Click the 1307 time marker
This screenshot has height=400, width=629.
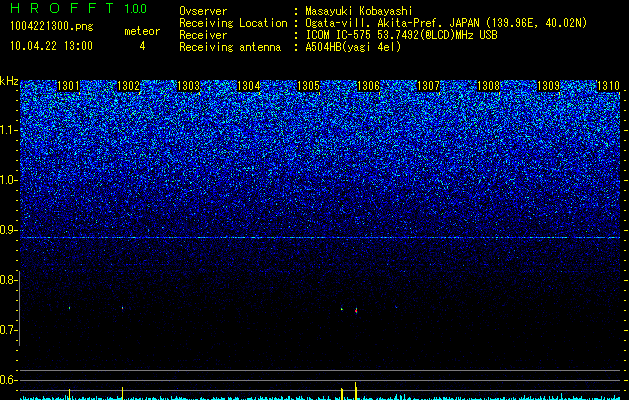(x=428, y=86)
